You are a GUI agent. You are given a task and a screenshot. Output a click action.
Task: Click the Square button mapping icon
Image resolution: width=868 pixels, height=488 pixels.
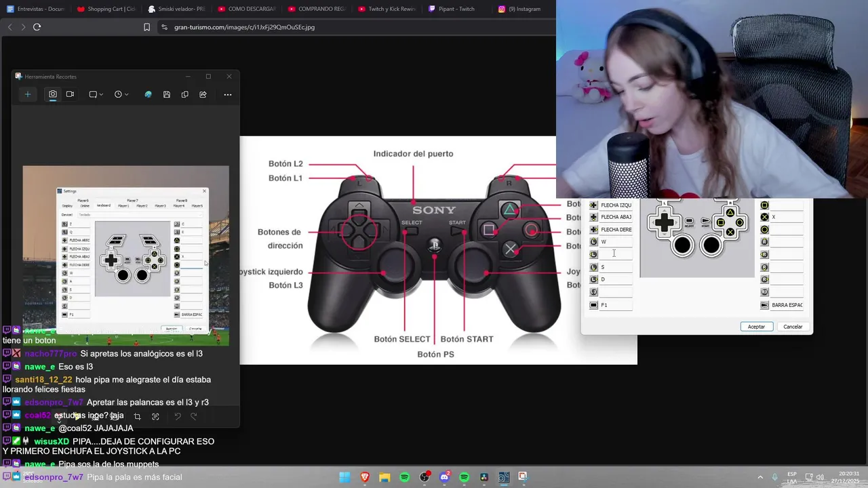pos(765,205)
